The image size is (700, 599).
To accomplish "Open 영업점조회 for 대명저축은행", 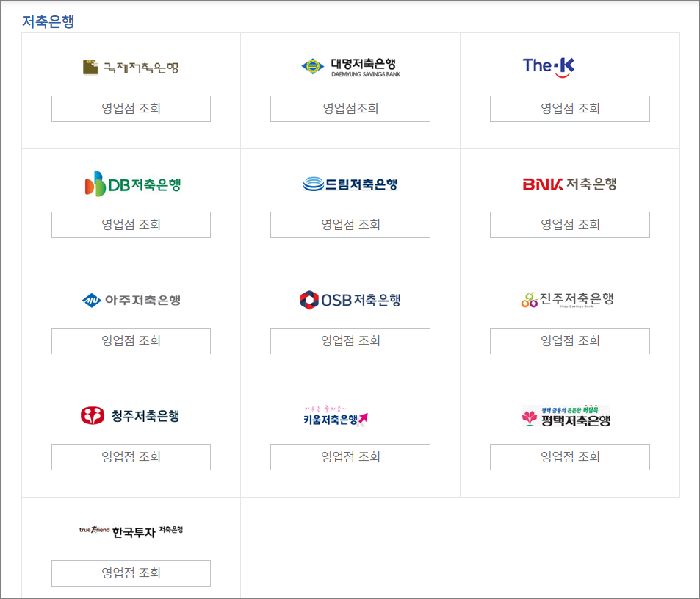I will point(350,109).
